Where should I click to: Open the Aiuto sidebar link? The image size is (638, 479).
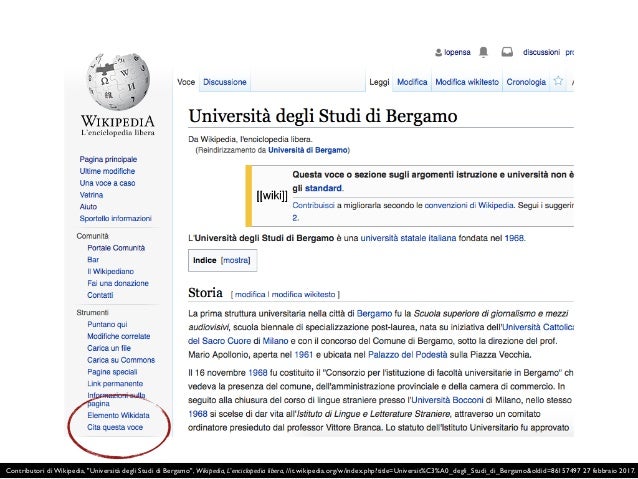(x=88, y=206)
